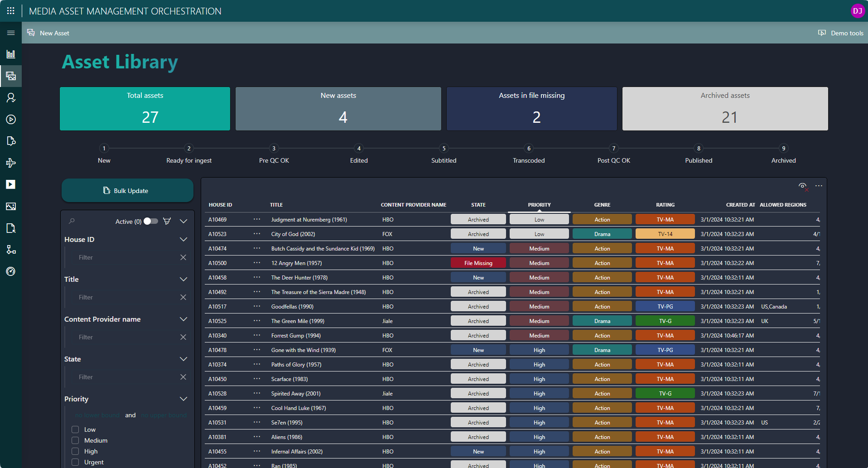Select workflow step 8 Published
The height and width of the screenshot is (468, 868).
699,154
